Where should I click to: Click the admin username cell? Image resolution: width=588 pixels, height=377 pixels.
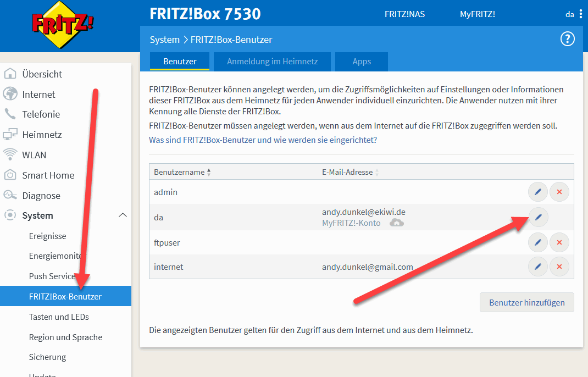tap(165, 192)
